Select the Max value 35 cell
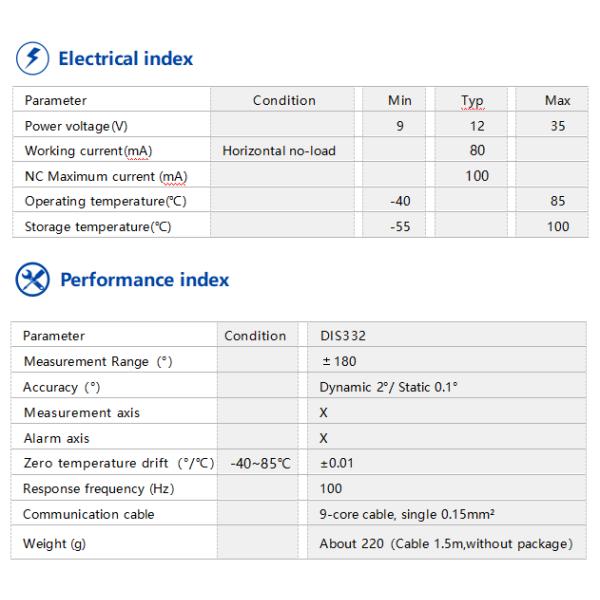This screenshot has height=600, width=600. (558, 126)
